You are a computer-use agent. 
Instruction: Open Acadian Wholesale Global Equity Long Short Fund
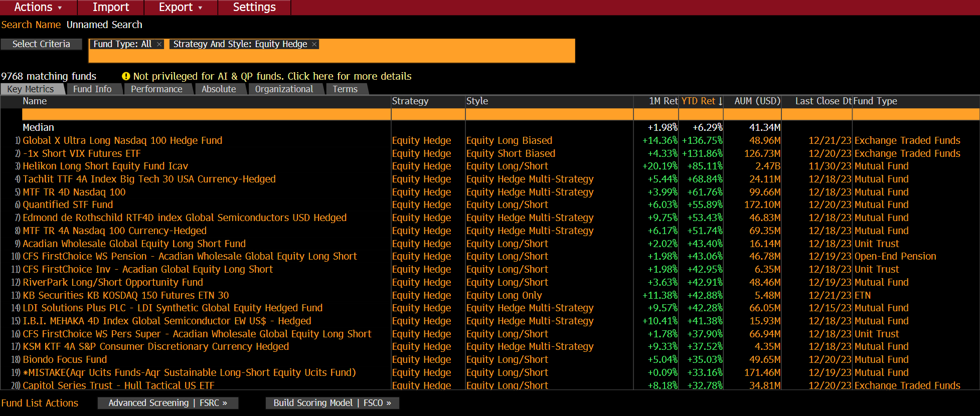tap(134, 244)
